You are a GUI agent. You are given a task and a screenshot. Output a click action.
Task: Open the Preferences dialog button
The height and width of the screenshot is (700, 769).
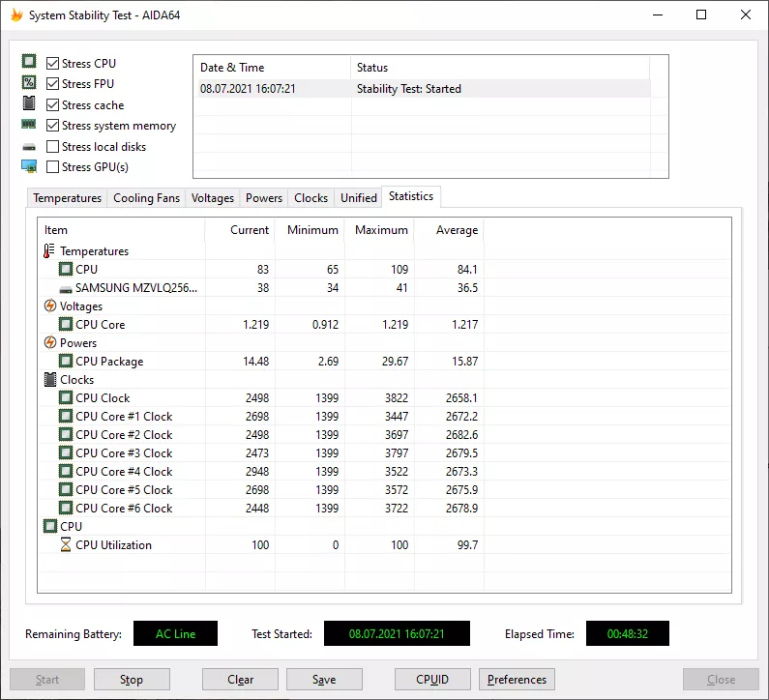point(517,680)
